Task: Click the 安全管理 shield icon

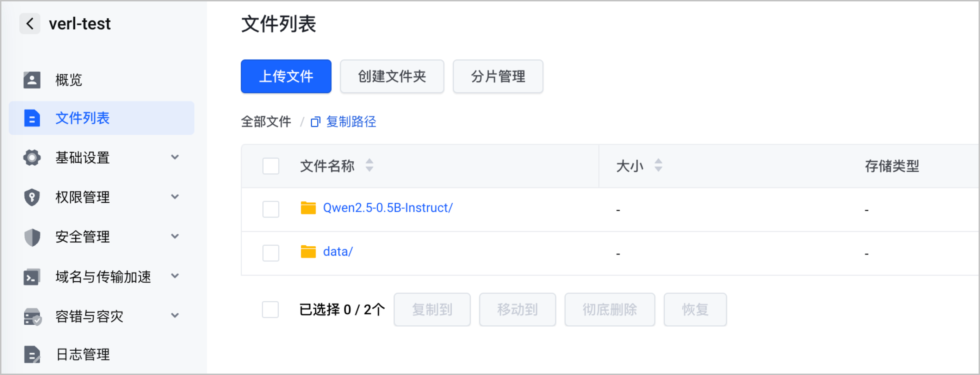Action: pyautogui.click(x=32, y=237)
